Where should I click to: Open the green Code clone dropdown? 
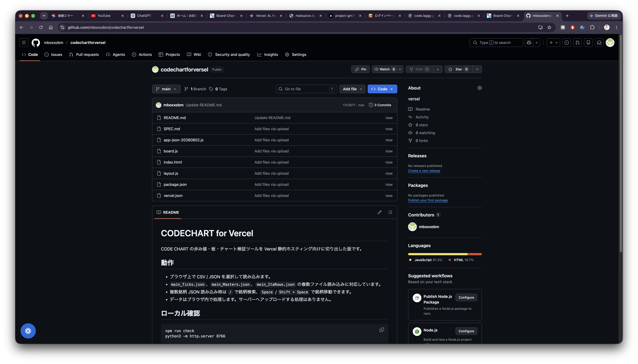pos(382,89)
